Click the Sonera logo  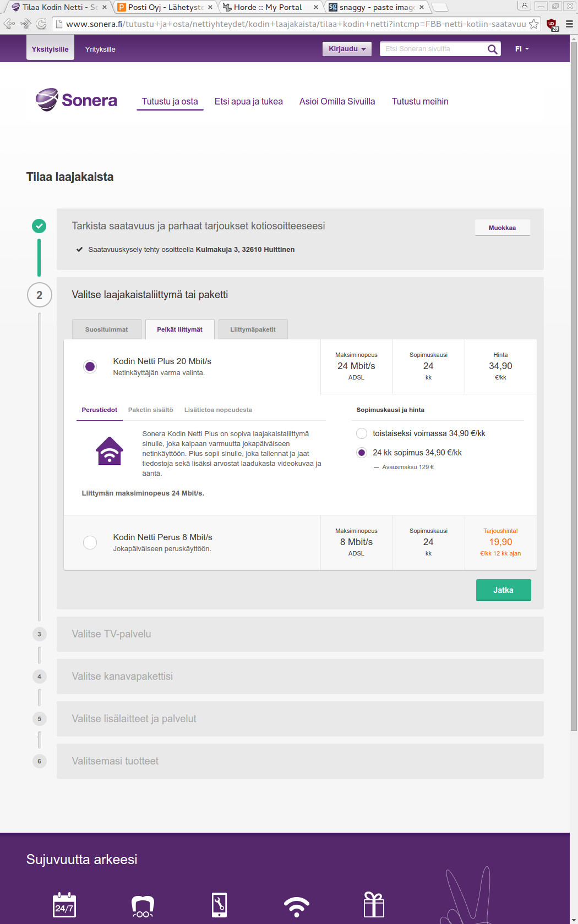(x=77, y=100)
